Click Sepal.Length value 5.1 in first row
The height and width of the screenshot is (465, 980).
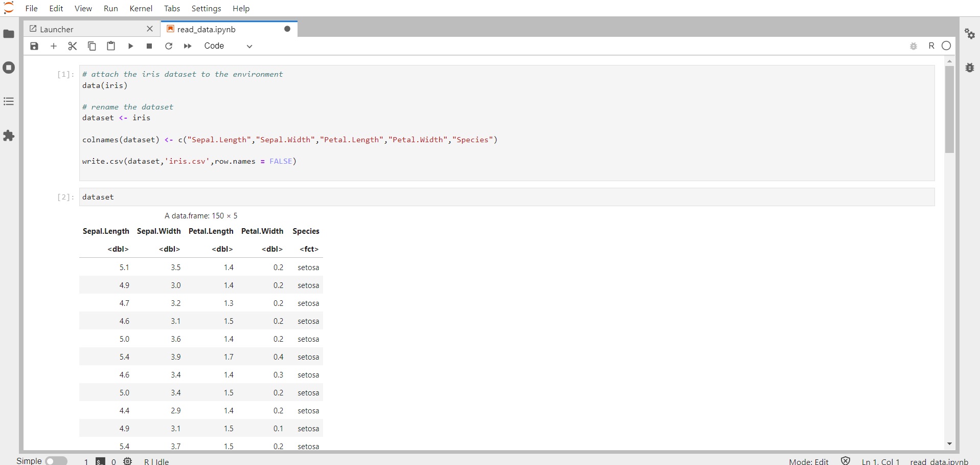point(124,268)
